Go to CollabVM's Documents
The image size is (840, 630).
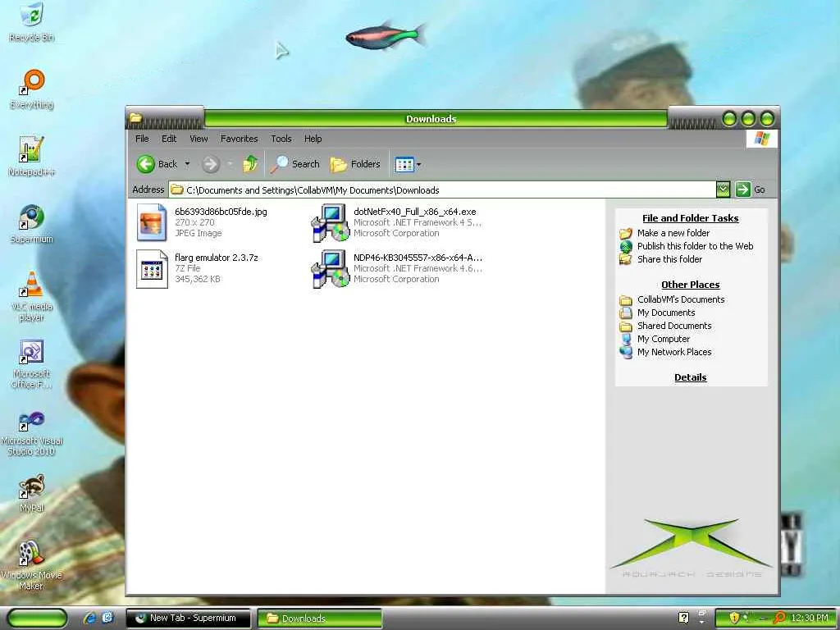click(680, 299)
